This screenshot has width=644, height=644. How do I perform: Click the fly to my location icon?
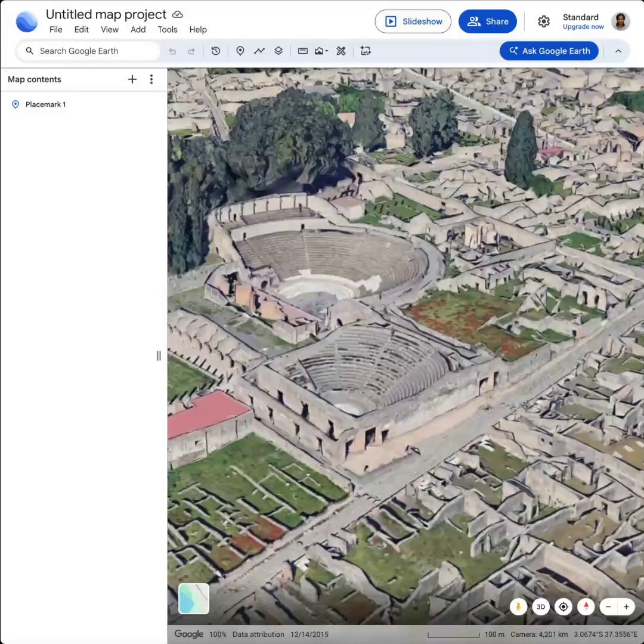[x=563, y=606]
